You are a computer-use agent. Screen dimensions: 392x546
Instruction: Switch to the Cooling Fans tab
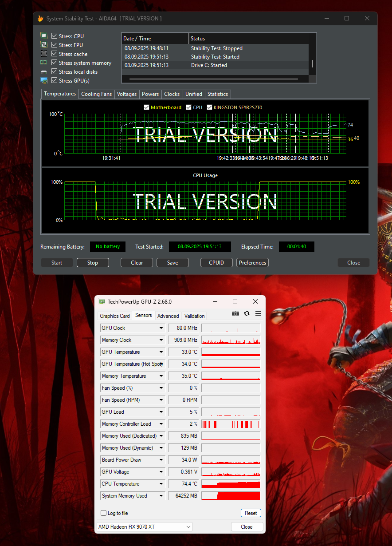(x=97, y=94)
